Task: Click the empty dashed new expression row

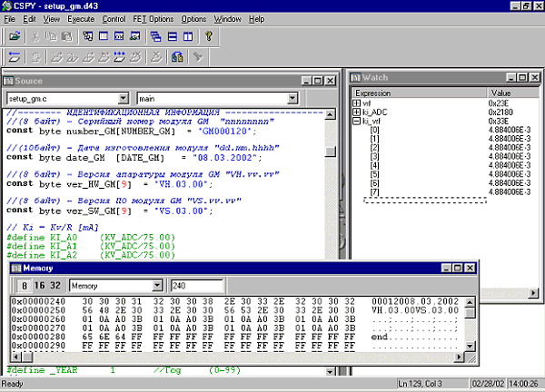Action: (425, 201)
